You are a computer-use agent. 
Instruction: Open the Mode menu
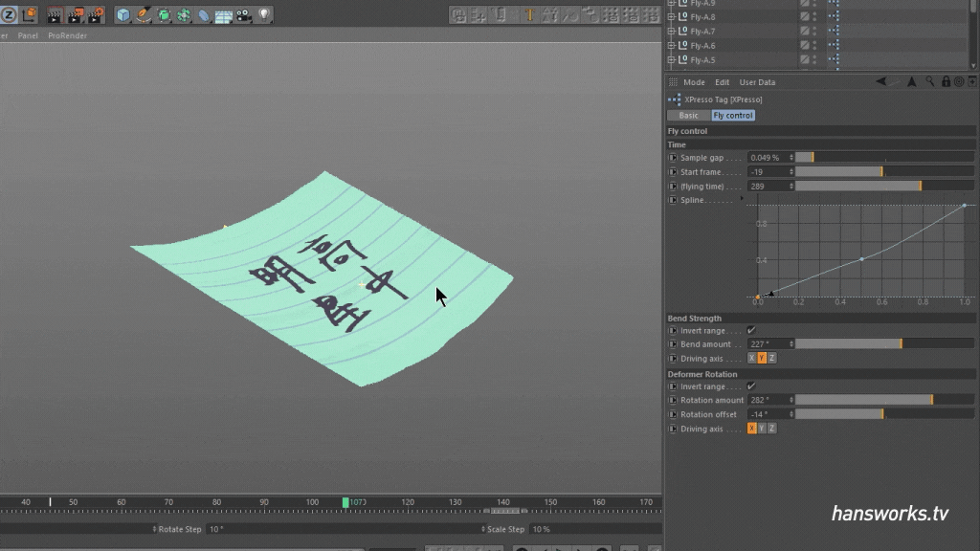coord(694,82)
